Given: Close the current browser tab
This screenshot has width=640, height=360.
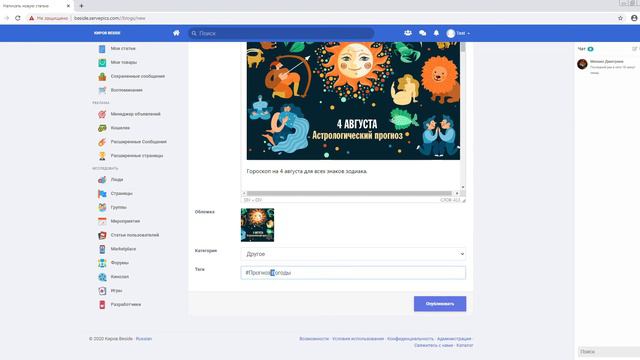Looking at the screenshot, I should (x=68, y=6).
